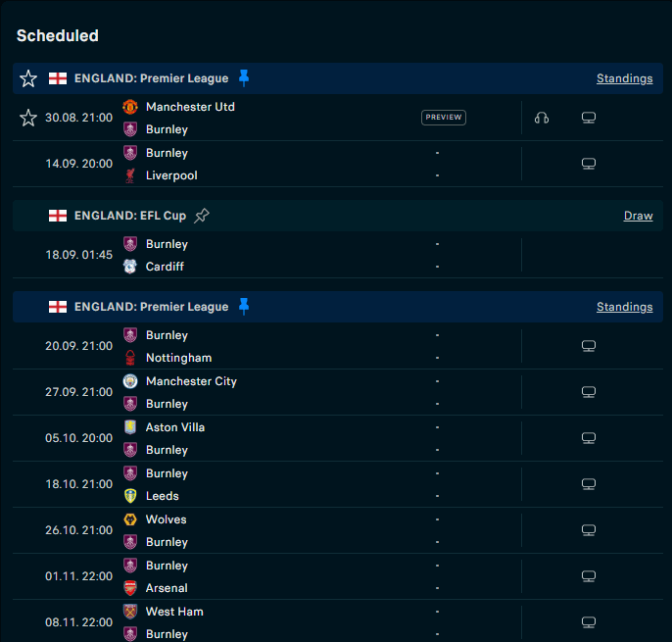Open the Burnley vs Cardiff match row
672x642 pixels.
(294, 255)
